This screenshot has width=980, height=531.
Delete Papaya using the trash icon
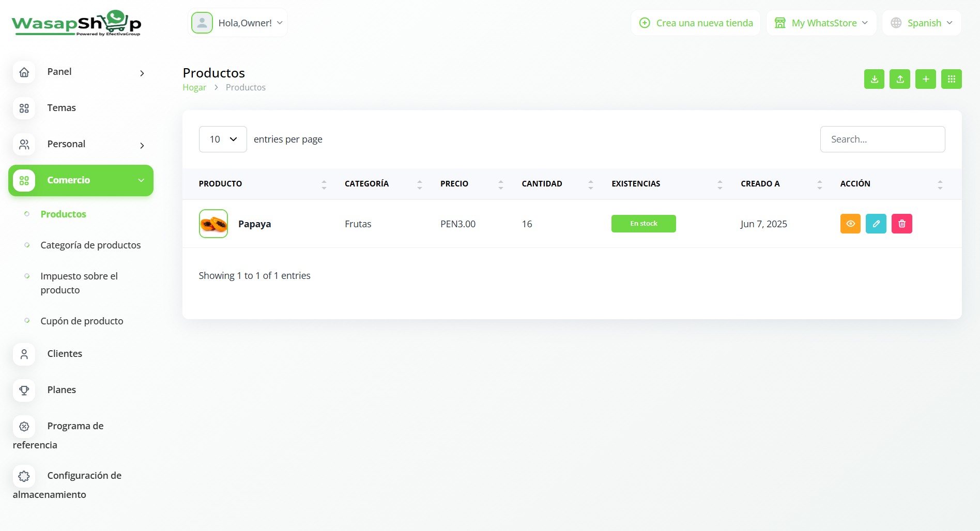pos(902,224)
